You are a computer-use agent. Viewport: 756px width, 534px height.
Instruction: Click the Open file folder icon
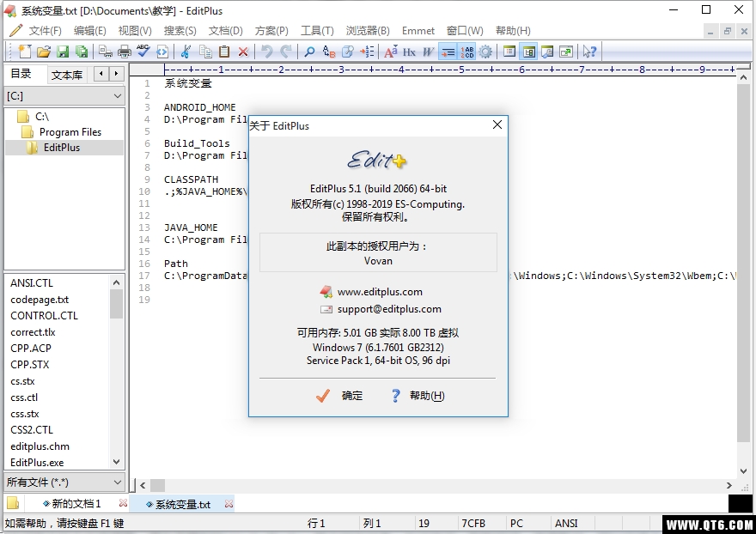pyautogui.click(x=44, y=52)
